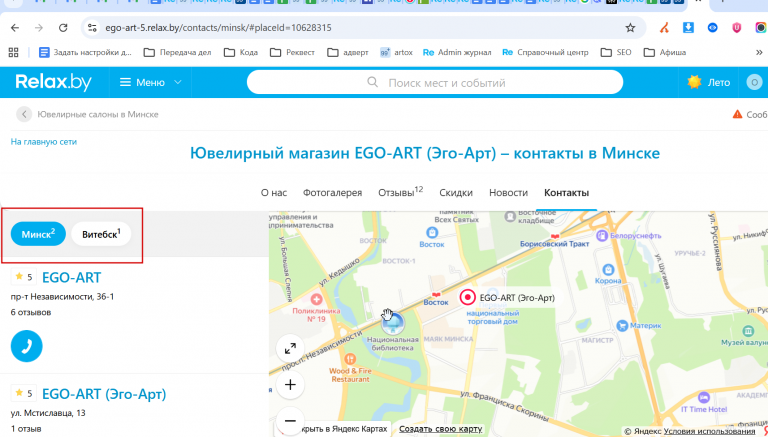Expand the Меню dropdown
The height and width of the screenshot is (437, 768).
pos(151,82)
